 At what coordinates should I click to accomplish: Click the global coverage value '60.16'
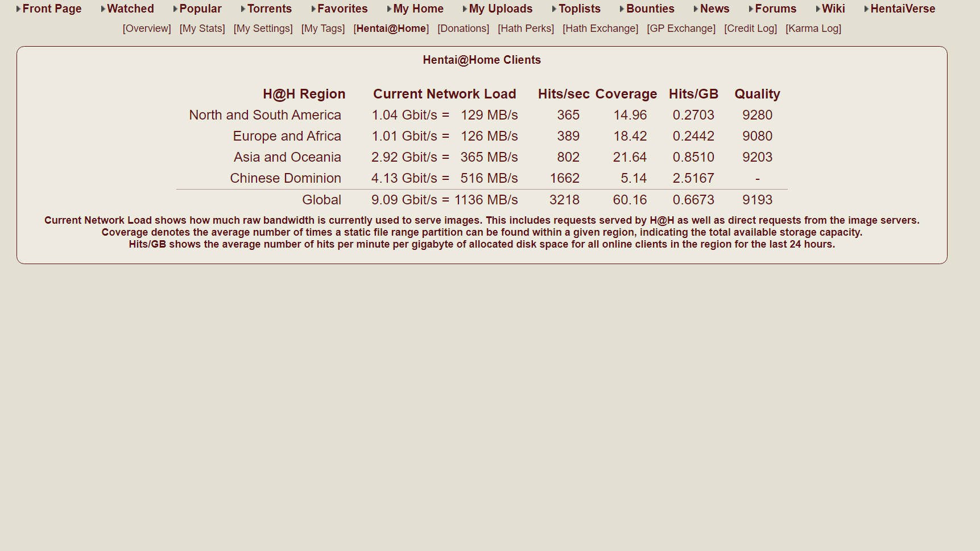(630, 200)
